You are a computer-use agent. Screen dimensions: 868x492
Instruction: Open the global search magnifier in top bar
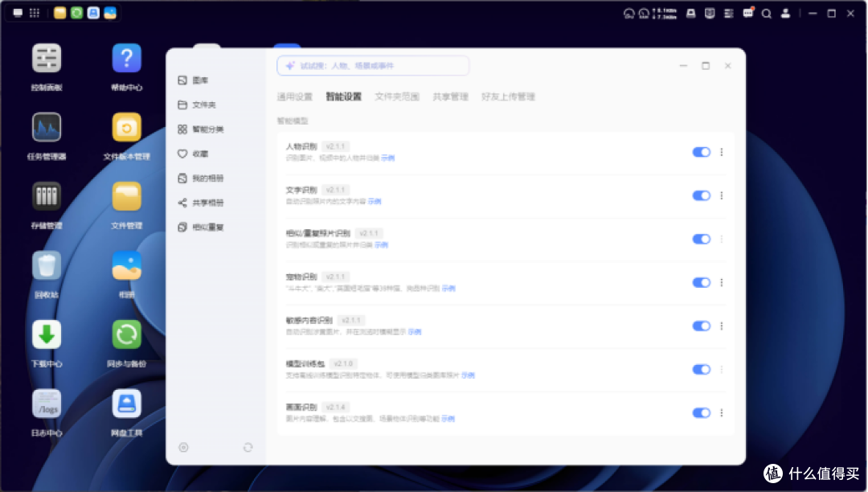click(x=767, y=14)
